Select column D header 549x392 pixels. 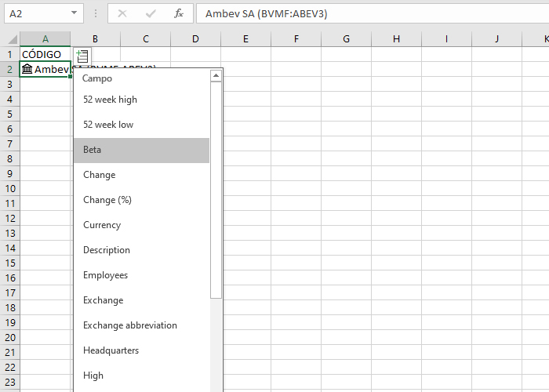[196, 39]
